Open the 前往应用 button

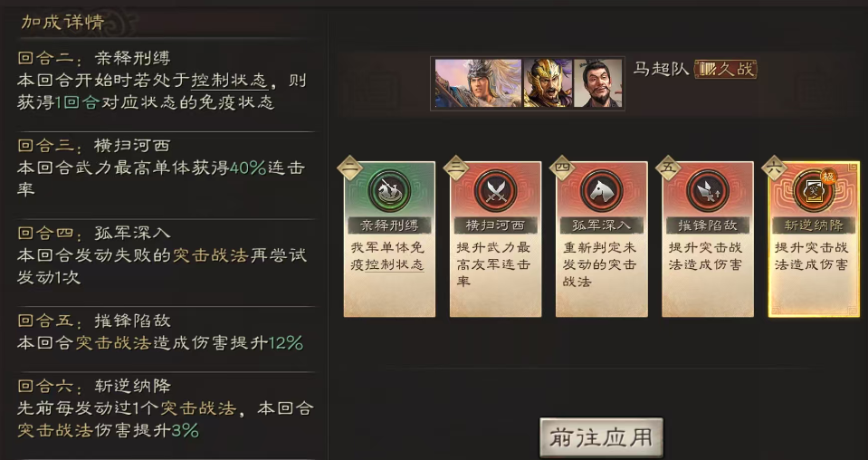pos(601,437)
